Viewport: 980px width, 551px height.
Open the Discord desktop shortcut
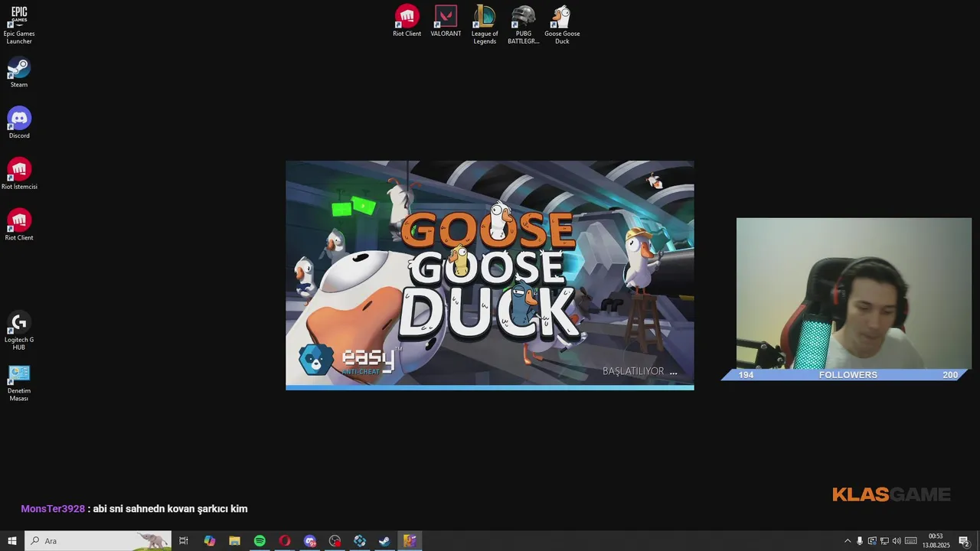[19, 123]
